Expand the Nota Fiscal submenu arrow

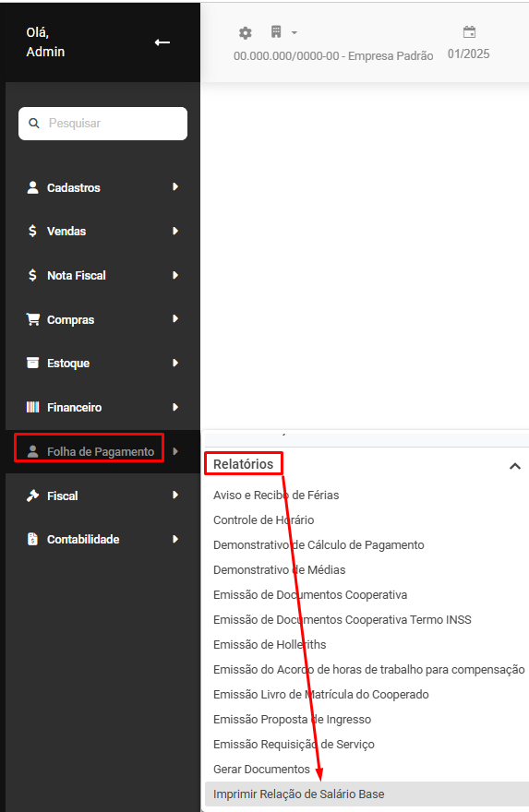(175, 275)
